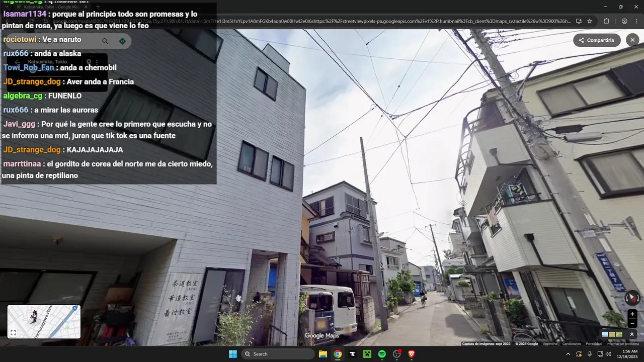Click the Isamar1134 chat username

25,14
